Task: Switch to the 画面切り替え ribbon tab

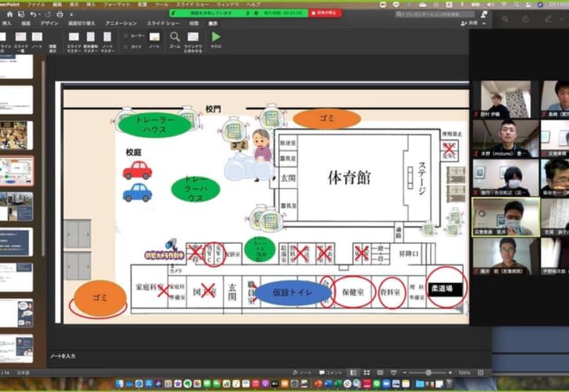Action: coord(82,24)
